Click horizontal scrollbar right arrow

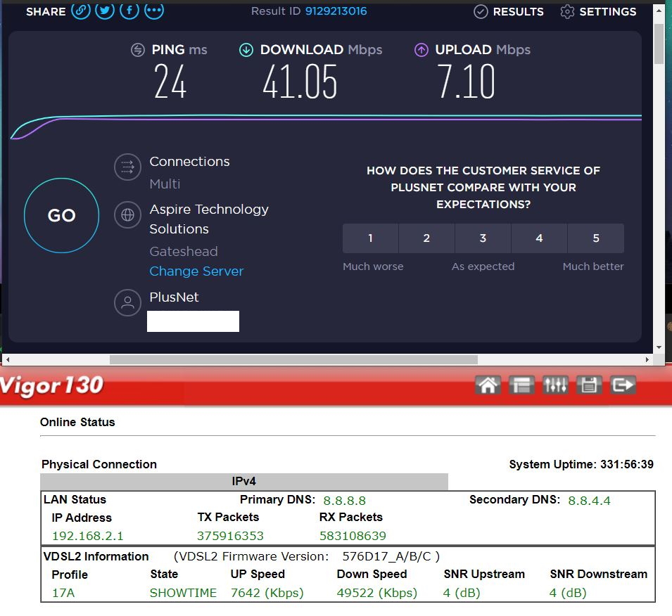(x=647, y=360)
